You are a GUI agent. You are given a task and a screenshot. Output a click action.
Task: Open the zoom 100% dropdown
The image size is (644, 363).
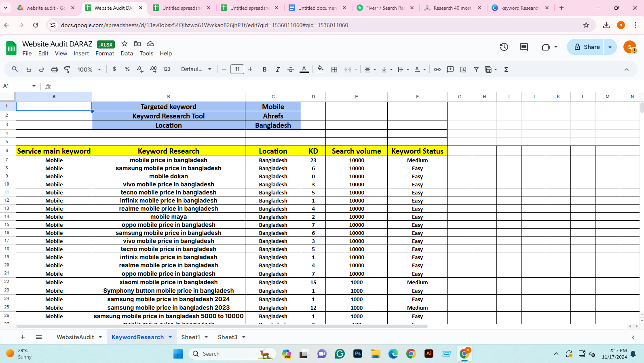click(x=89, y=70)
